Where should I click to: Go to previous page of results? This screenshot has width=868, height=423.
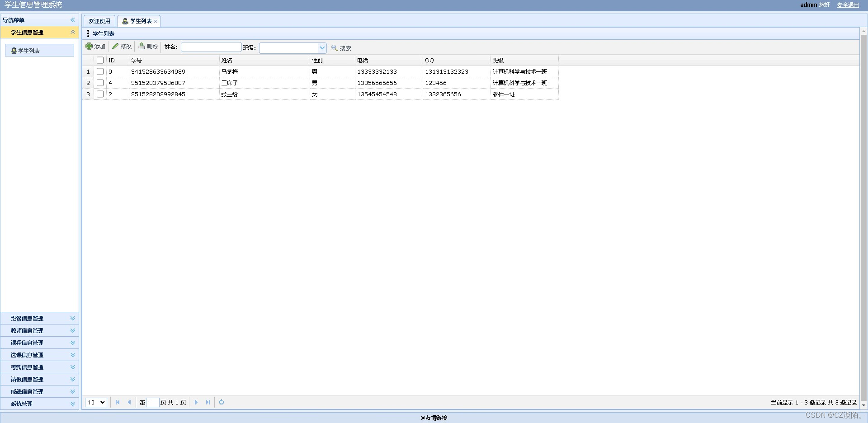(129, 402)
